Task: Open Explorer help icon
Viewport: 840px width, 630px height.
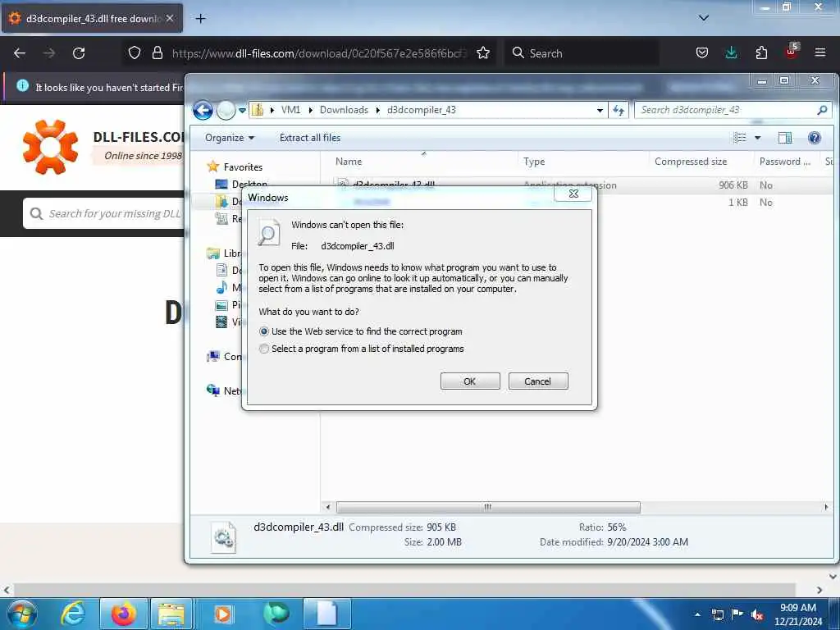Action: pyautogui.click(x=815, y=138)
